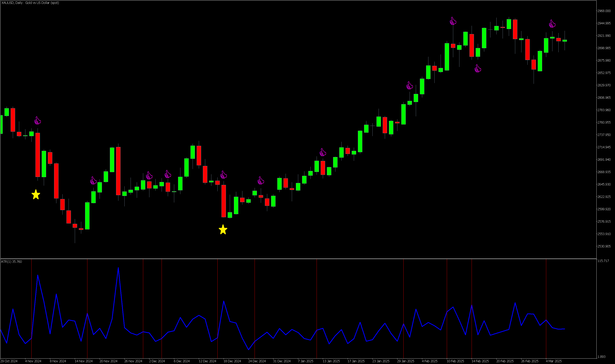Image resolution: width=615 pixels, height=364 pixels.
Task: Click the '24 Dec 2024' date label
Action: tap(257, 361)
